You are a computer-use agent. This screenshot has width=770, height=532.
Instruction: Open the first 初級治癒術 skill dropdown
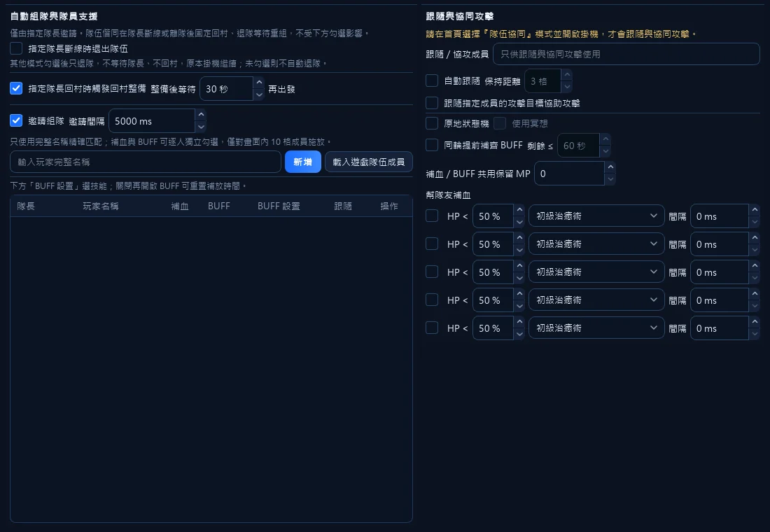[596, 216]
